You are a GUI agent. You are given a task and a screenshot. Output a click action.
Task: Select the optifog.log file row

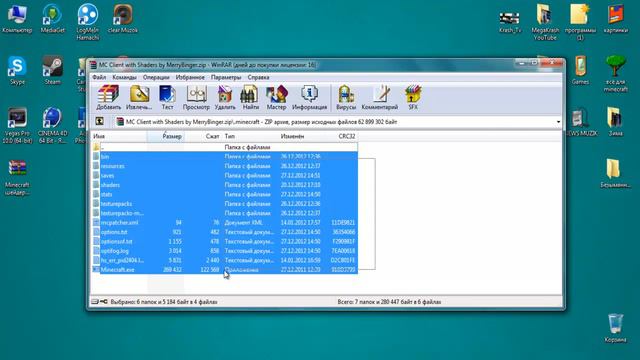point(225,251)
